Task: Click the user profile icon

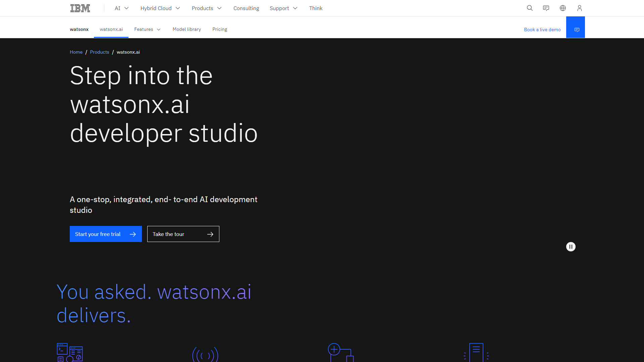Action: pyautogui.click(x=580, y=8)
